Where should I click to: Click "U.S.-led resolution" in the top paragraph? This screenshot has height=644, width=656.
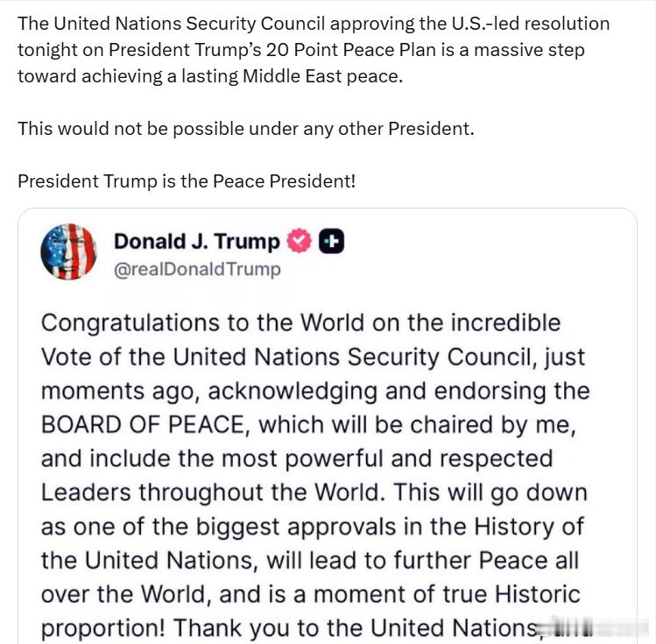pos(530,24)
